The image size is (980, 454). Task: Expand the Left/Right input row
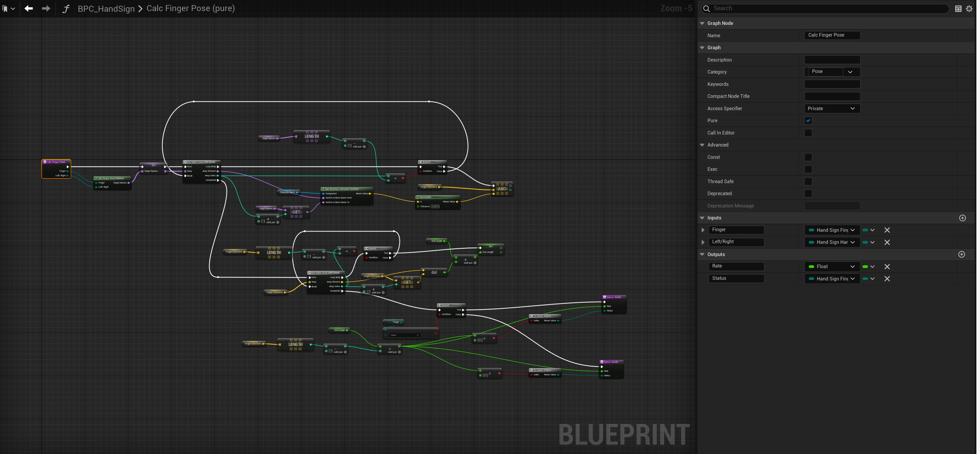tap(703, 242)
